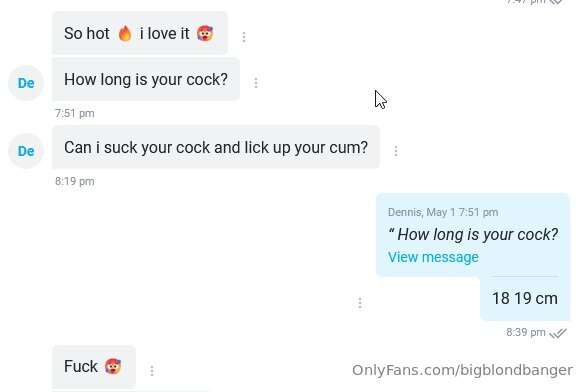Click the italic quoted text in the reply

(473, 235)
